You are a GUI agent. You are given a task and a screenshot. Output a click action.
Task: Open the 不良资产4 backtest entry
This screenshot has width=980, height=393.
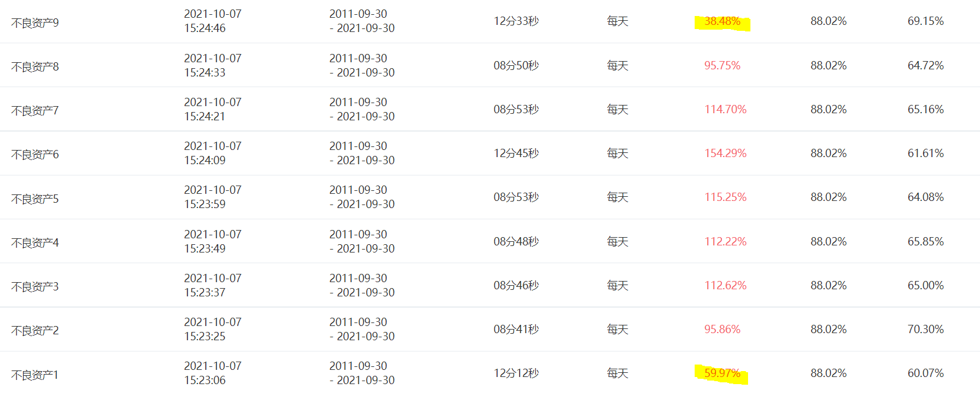[35, 243]
